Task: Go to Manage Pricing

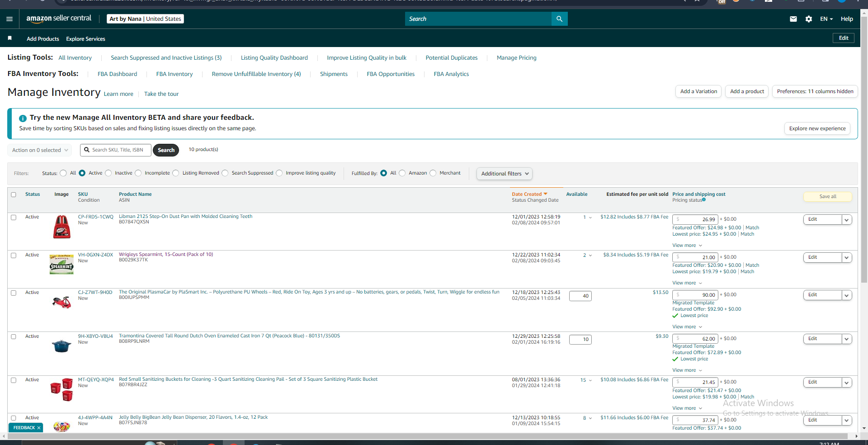Action: pyautogui.click(x=517, y=58)
